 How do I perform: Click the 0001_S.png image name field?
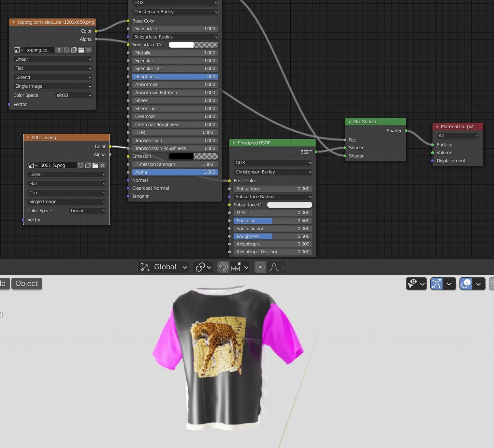pos(57,165)
